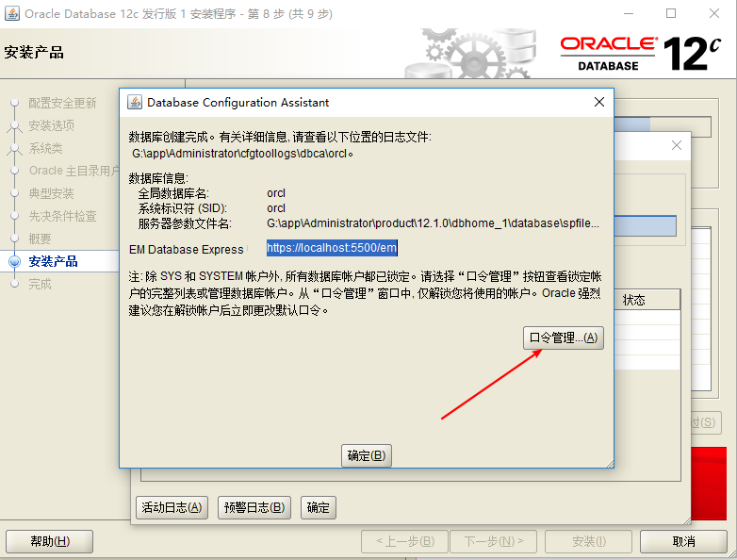Click the 全局数据库名 value orcl
Viewport: 737px width, 560px height.
click(276, 193)
